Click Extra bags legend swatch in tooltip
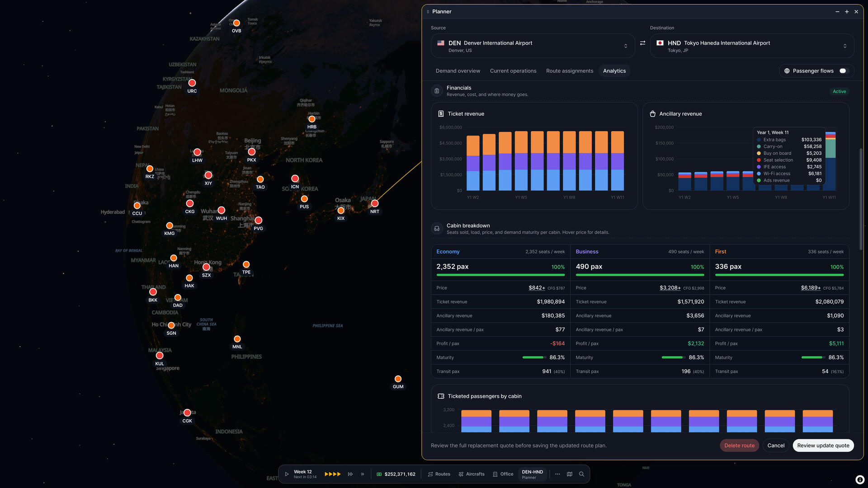868x488 pixels. tap(759, 140)
